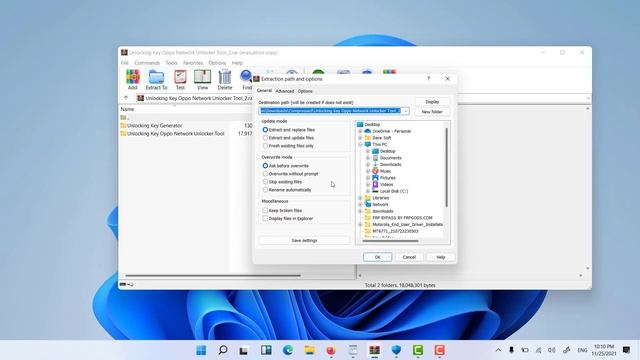
Task: Open the Widgets taskbar icon
Action: point(266,350)
